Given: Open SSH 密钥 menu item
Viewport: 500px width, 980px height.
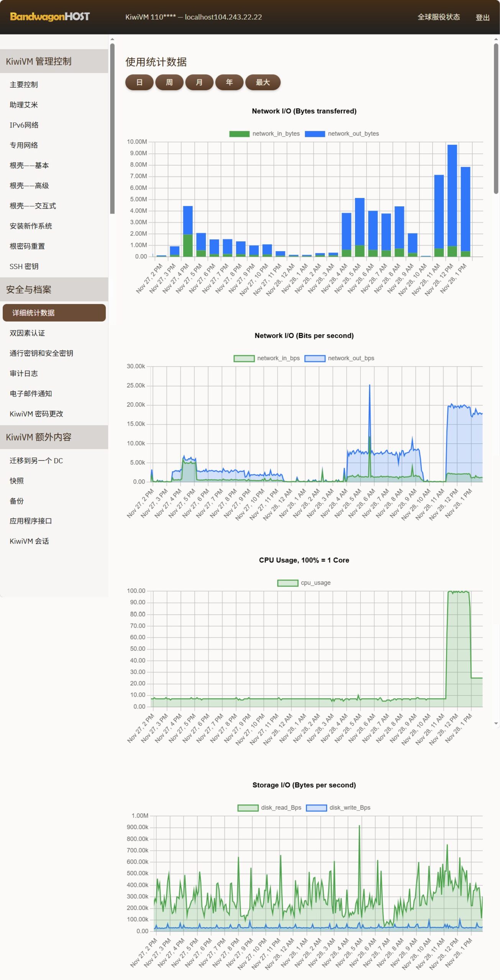Looking at the screenshot, I should coord(24,266).
